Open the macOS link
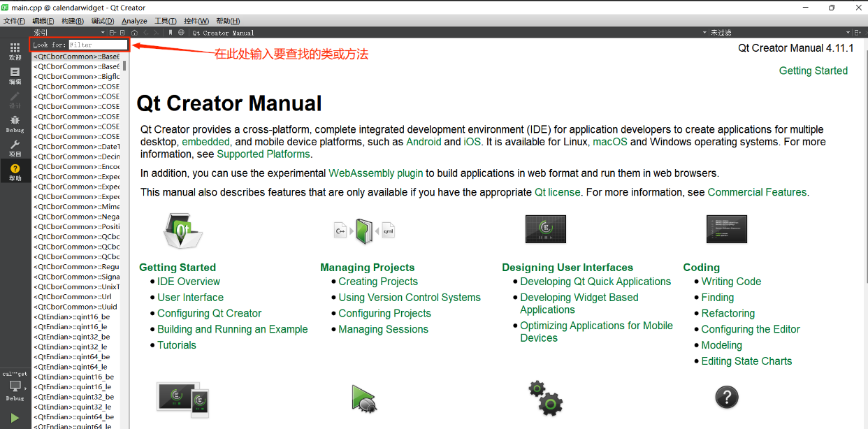 tap(610, 142)
